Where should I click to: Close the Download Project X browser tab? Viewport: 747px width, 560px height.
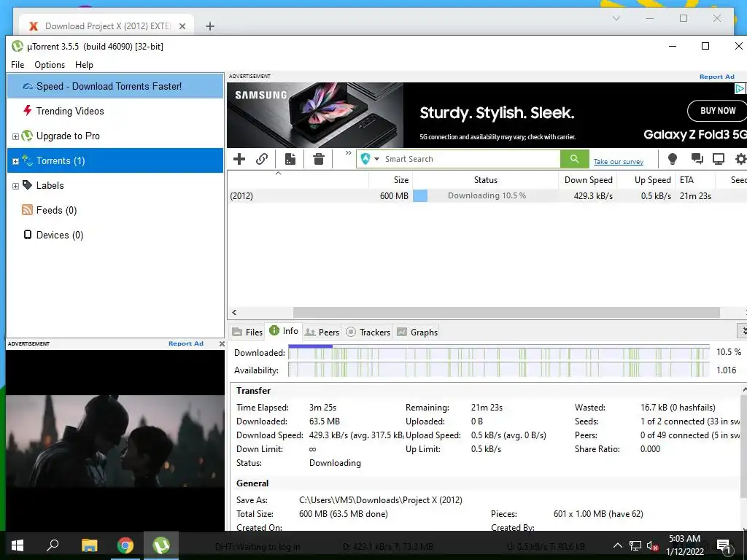click(x=182, y=26)
